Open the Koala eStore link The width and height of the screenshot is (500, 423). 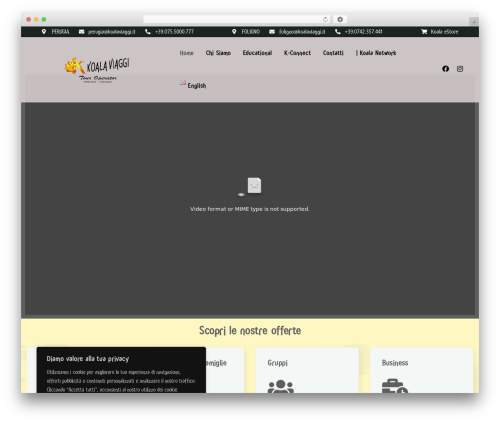444,32
